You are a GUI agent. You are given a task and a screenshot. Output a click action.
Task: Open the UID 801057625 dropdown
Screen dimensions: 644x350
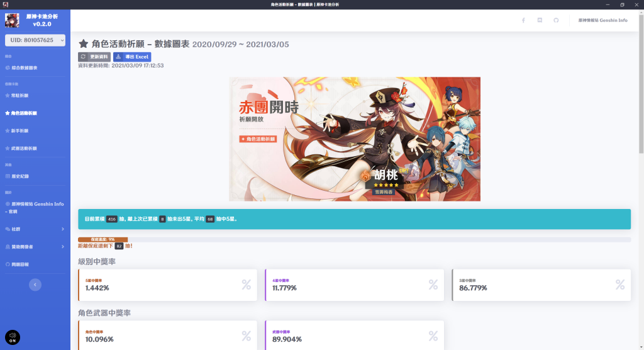35,40
